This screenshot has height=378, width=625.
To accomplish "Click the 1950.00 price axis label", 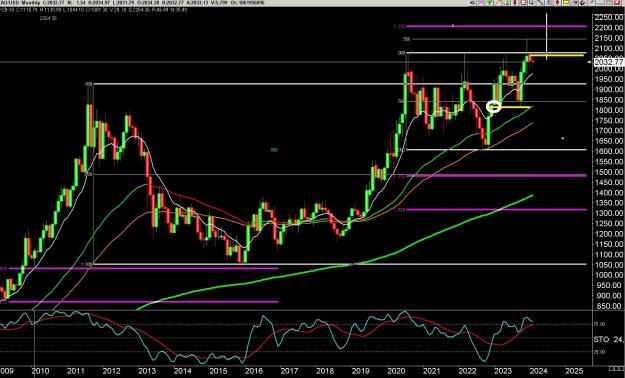I will (x=609, y=79).
